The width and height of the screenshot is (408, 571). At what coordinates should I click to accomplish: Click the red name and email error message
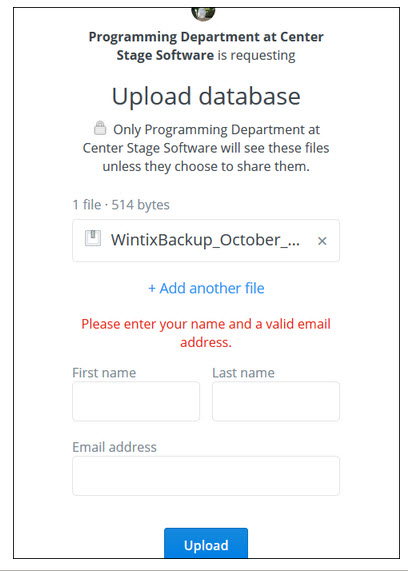[x=206, y=333]
